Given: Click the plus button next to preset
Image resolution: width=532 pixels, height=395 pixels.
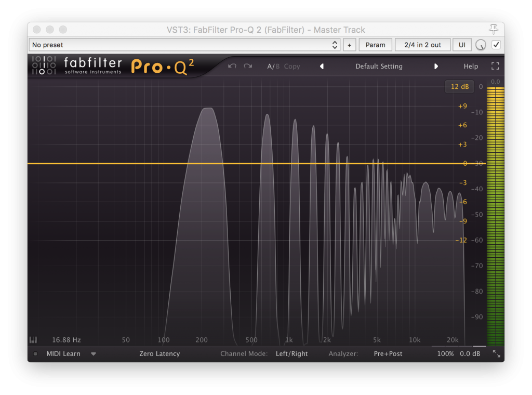Looking at the screenshot, I should (350, 45).
